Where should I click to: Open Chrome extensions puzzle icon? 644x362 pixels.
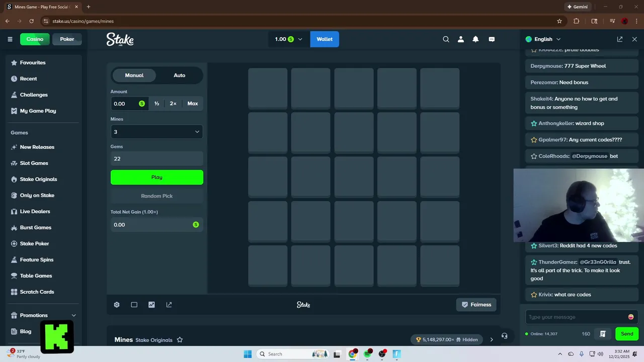click(577, 21)
